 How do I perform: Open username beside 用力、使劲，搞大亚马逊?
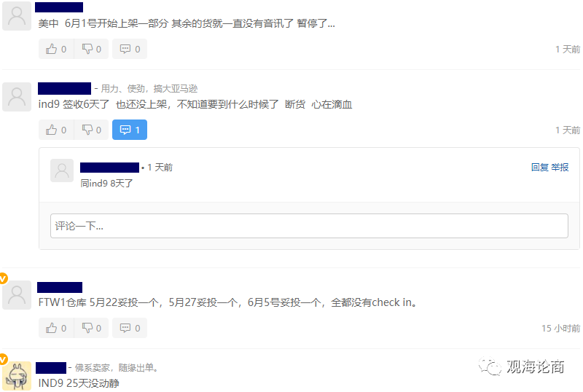(64, 88)
